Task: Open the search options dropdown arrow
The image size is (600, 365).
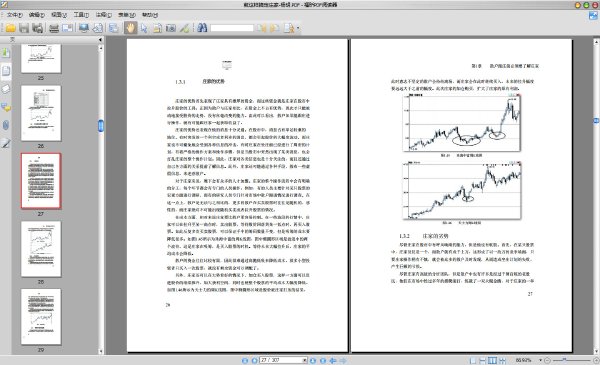Action: click(298, 28)
